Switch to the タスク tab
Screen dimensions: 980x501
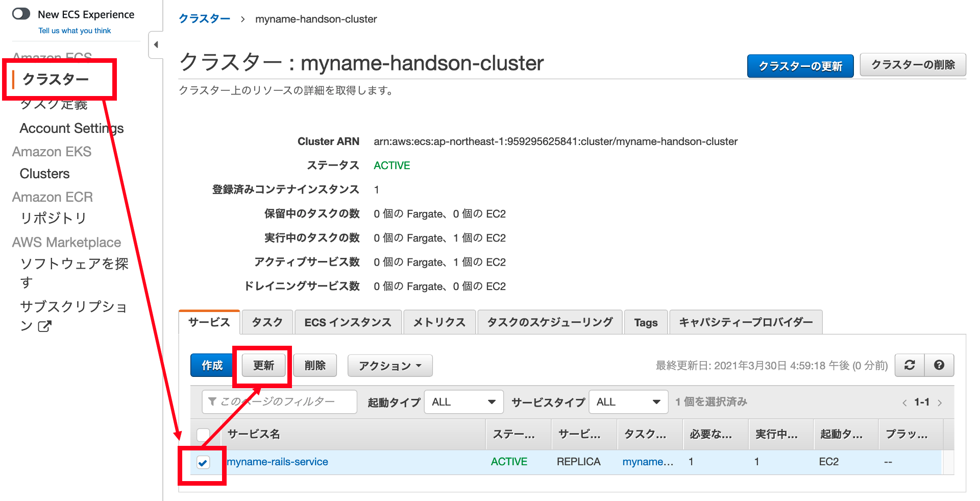click(267, 322)
